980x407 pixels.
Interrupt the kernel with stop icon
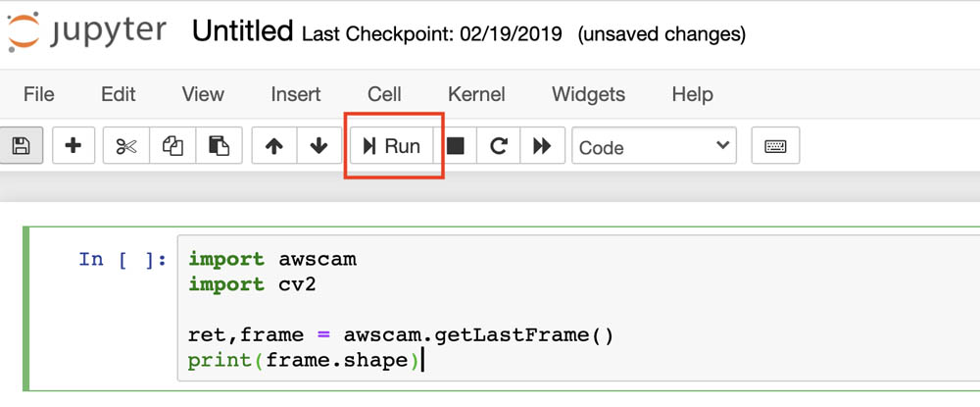coord(456,146)
